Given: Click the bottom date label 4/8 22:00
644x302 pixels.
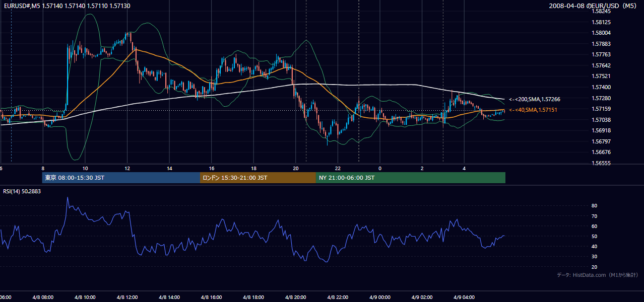Looking at the screenshot, I should (338, 297).
